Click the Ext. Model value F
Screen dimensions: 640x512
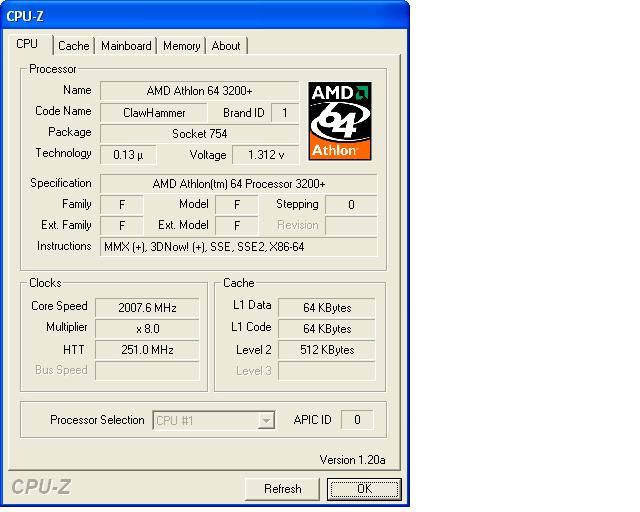237,225
